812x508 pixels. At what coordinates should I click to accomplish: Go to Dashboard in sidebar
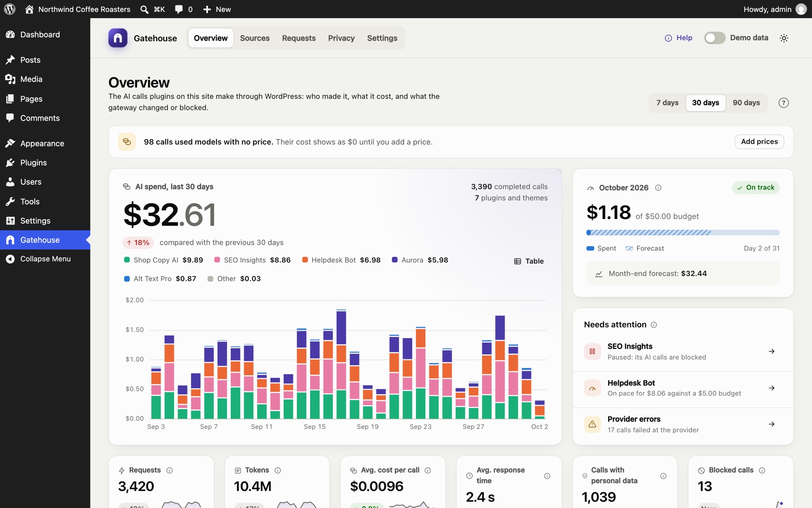[x=45, y=34]
